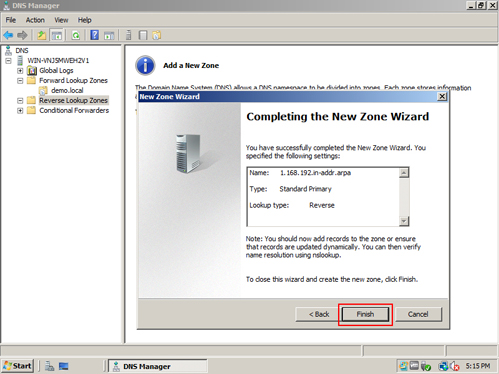Viewport: 499px width, 374px height.
Task: Go up one level with folder icon
Action: click(x=42, y=35)
